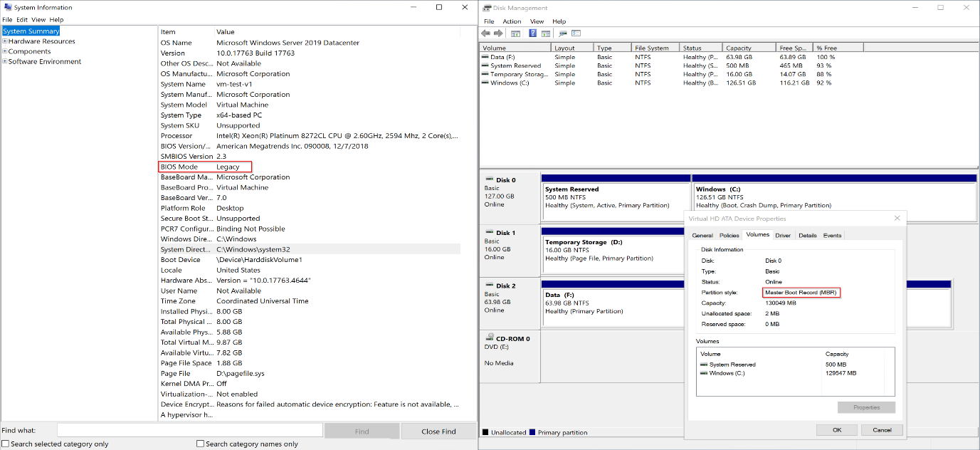Click inside the Find what input field
This screenshot has width=980, height=450.
189,429
